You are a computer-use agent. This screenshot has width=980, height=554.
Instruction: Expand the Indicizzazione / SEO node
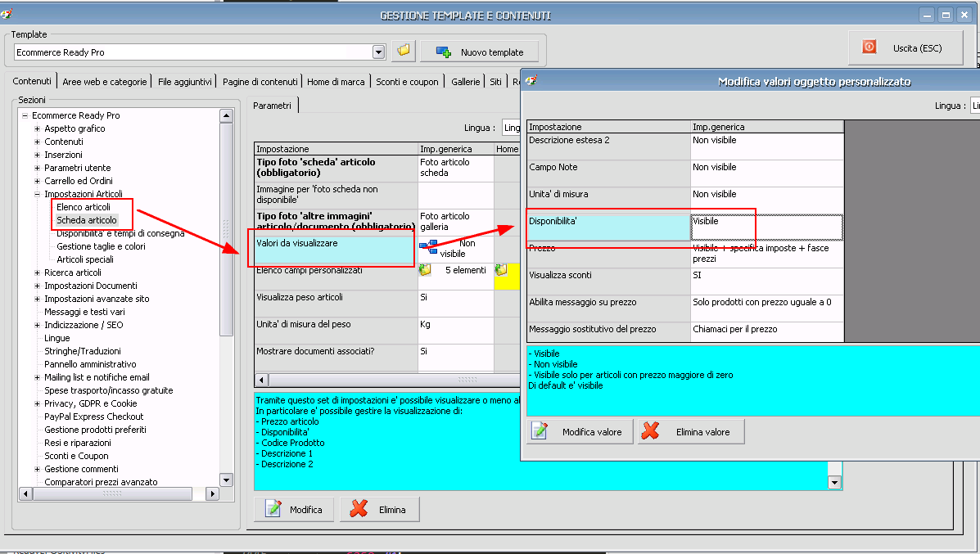click(x=38, y=326)
